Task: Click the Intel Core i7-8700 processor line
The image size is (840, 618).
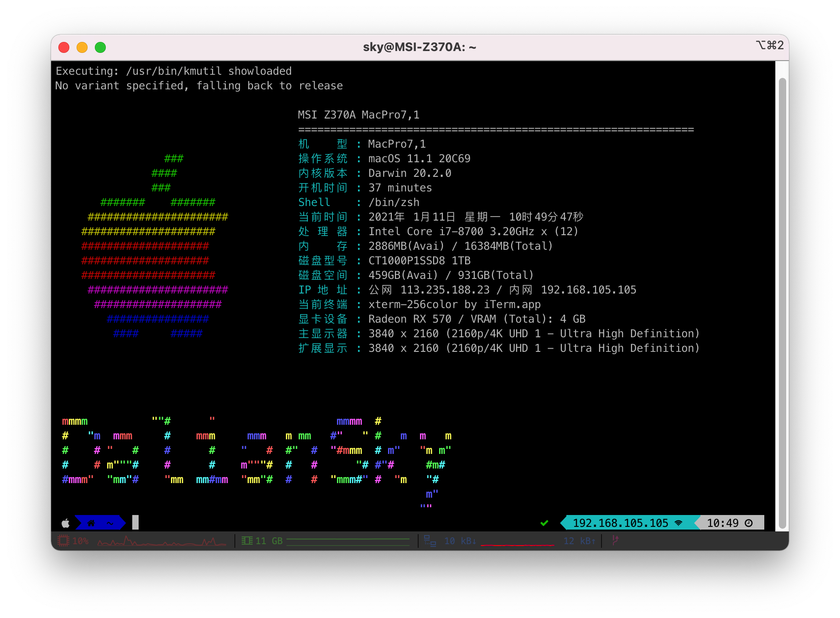Action: 473,232
